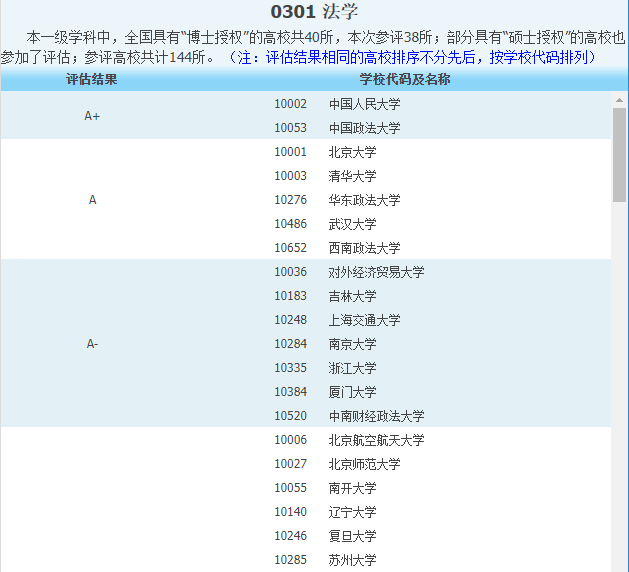The width and height of the screenshot is (629, 572).
Task: Select 南京大学 entry
Action: click(353, 344)
